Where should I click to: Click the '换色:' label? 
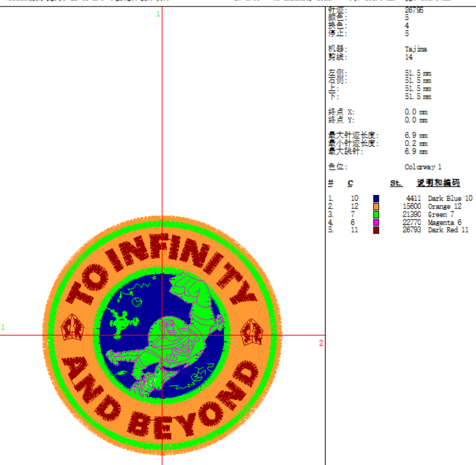pos(337,26)
